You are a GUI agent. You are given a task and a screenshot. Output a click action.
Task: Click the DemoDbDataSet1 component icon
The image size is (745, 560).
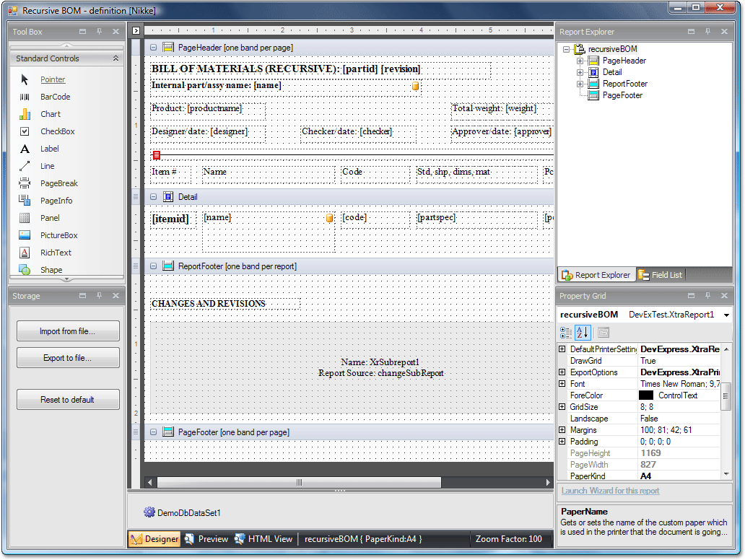pyautogui.click(x=149, y=512)
